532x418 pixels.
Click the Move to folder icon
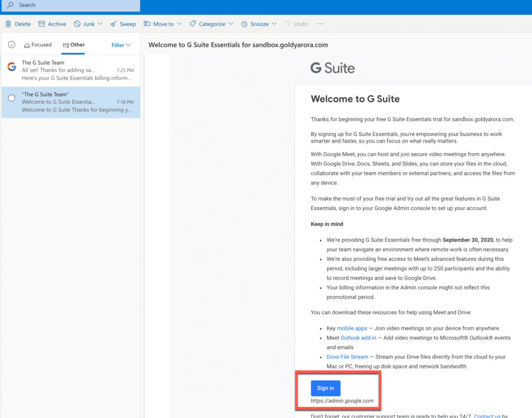(x=147, y=24)
